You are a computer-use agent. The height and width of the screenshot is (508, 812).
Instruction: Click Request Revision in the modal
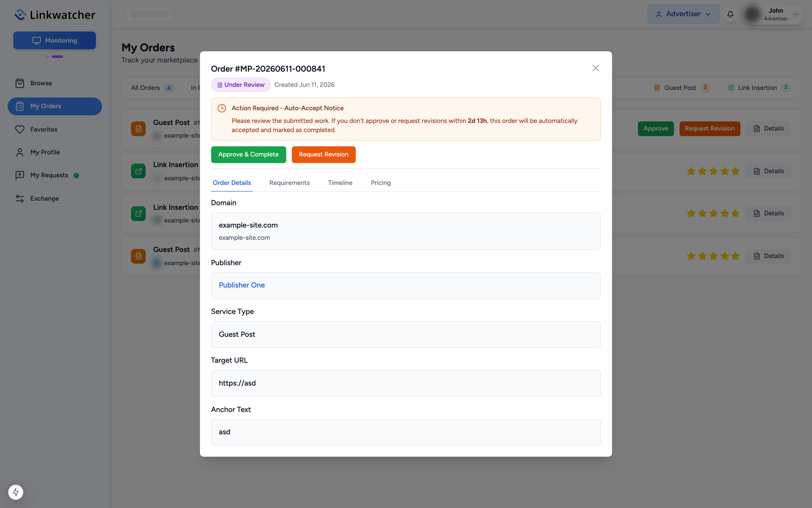tap(324, 154)
